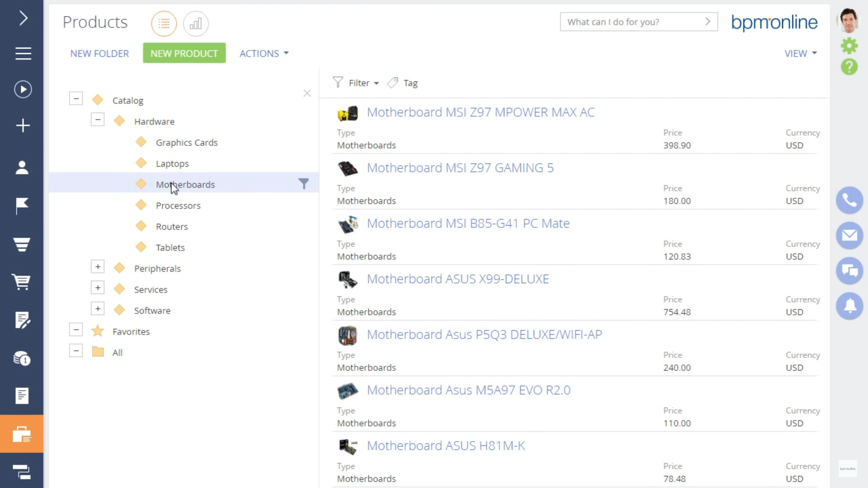The width and height of the screenshot is (868, 488).
Task: Select the Routers folder
Action: coord(172,226)
